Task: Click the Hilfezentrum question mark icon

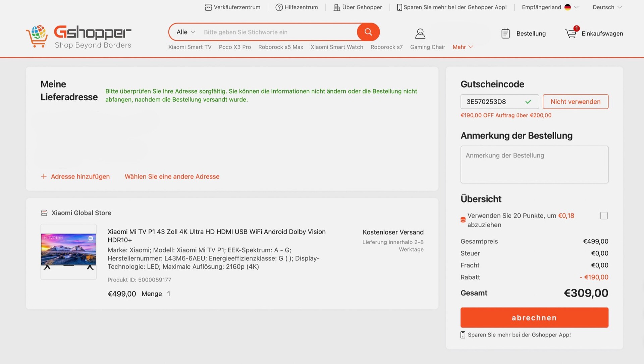Action: pos(279,7)
